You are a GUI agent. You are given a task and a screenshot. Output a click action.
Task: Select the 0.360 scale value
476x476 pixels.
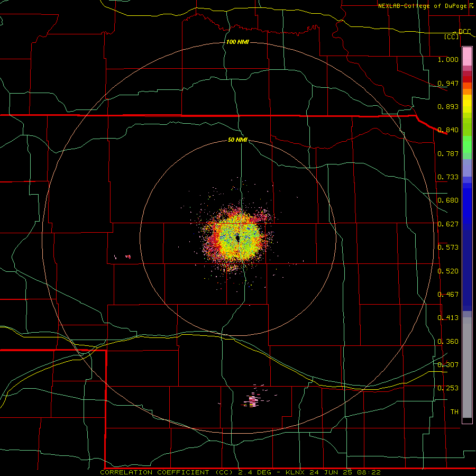pos(448,342)
